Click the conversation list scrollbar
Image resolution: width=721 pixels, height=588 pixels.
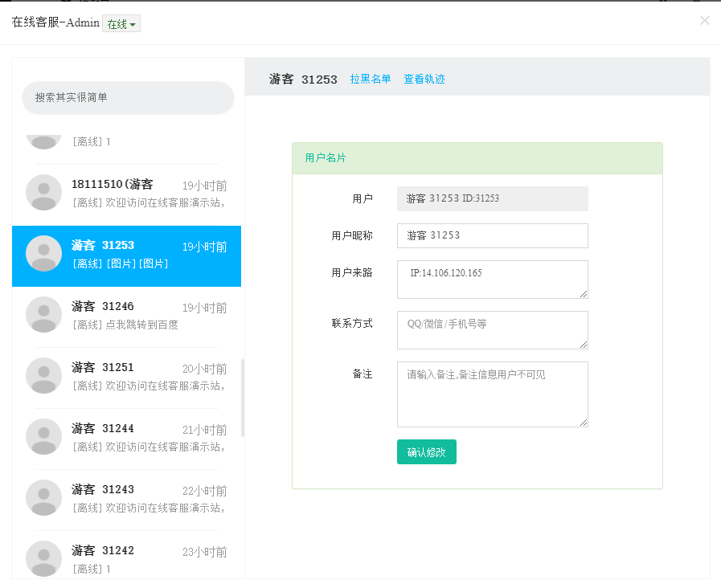(243, 398)
